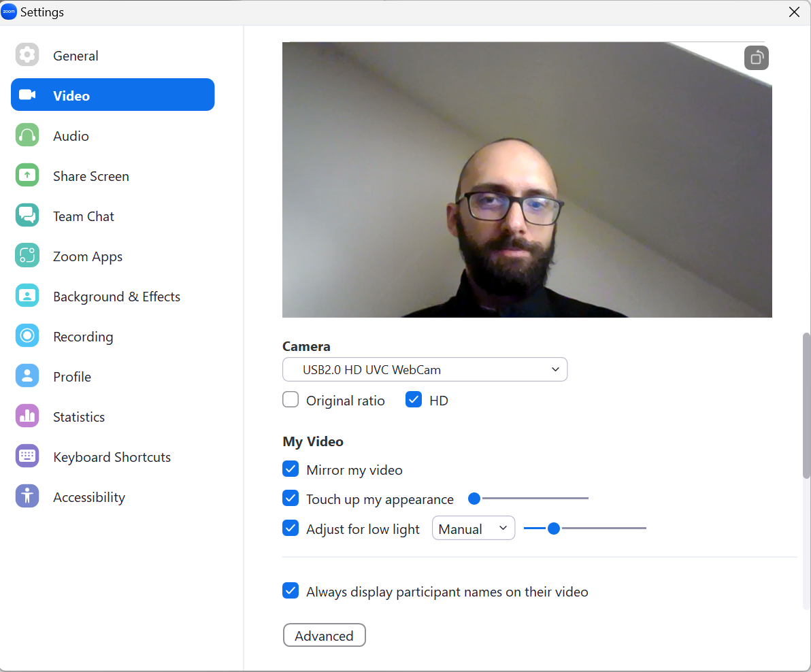Go to Accessibility settings
Screen dimensions: 811x672
click(x=113, y=497)
